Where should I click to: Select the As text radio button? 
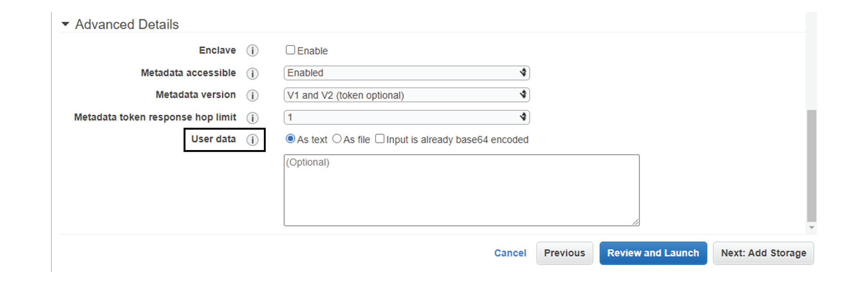(290, 139)
